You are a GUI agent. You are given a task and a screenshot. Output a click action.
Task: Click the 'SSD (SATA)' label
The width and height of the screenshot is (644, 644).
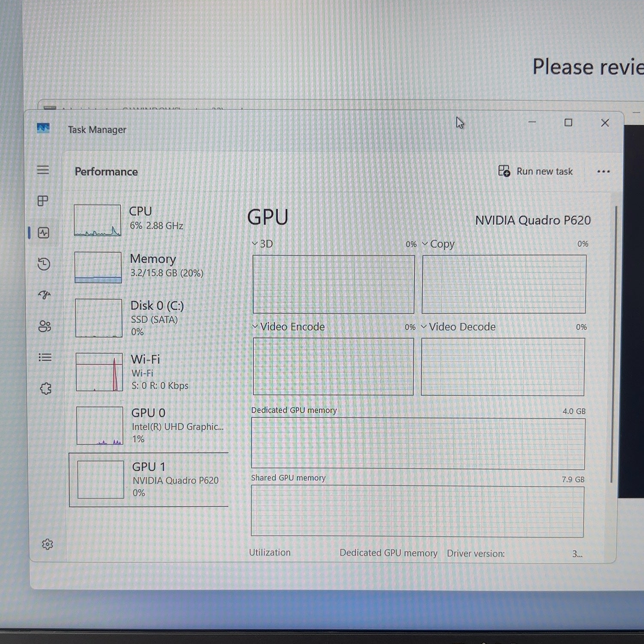pos(154,319)
